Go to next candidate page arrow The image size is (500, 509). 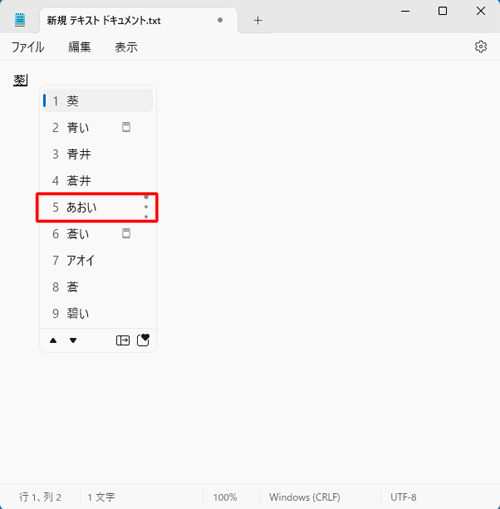[73, 340]
